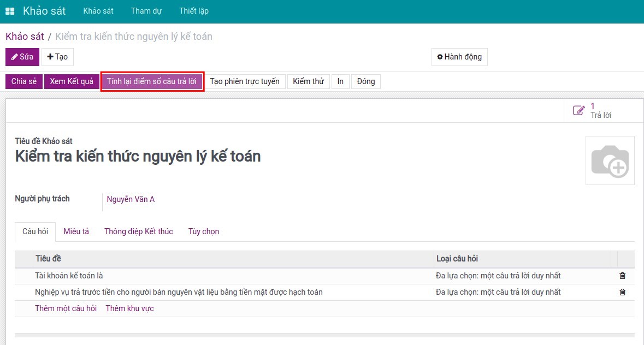This screenshot has height=345, width=644.
Task: Open the apps grid menu icon
Action: [x=10, y=11]
